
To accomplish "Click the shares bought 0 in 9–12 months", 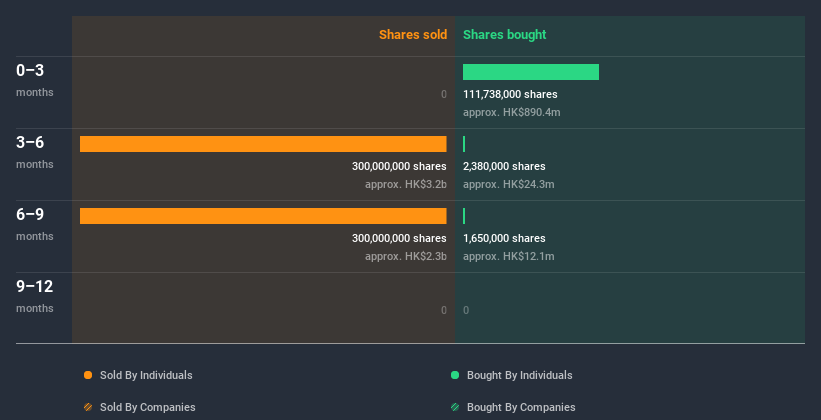I will pyautogui.click(x=466, y=310).
